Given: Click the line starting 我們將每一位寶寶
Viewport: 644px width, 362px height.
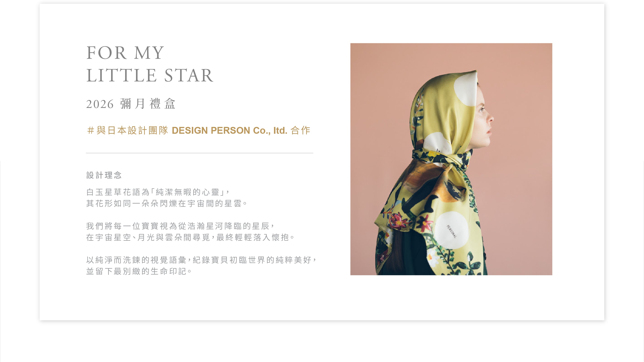Looking at the screenshot, I should click(x=180, y=226).
